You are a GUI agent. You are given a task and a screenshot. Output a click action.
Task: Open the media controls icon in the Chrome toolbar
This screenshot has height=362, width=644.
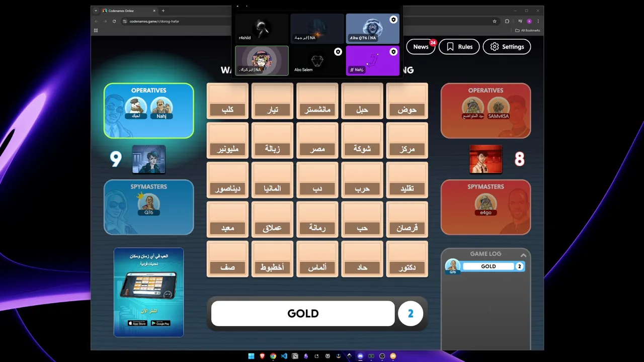click(x=520, y=21)
